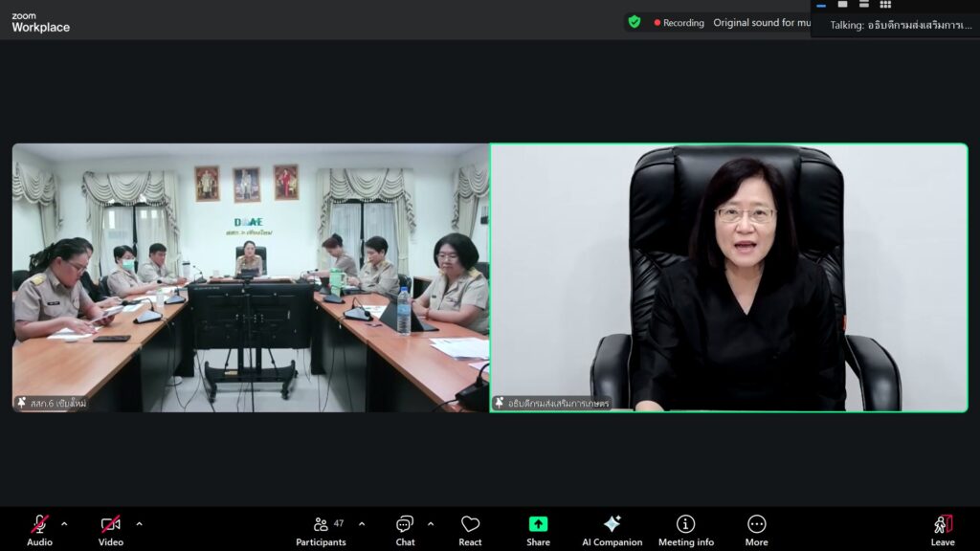
Task: Expand audio options arrow next to Audio
Action: point(64,524)
